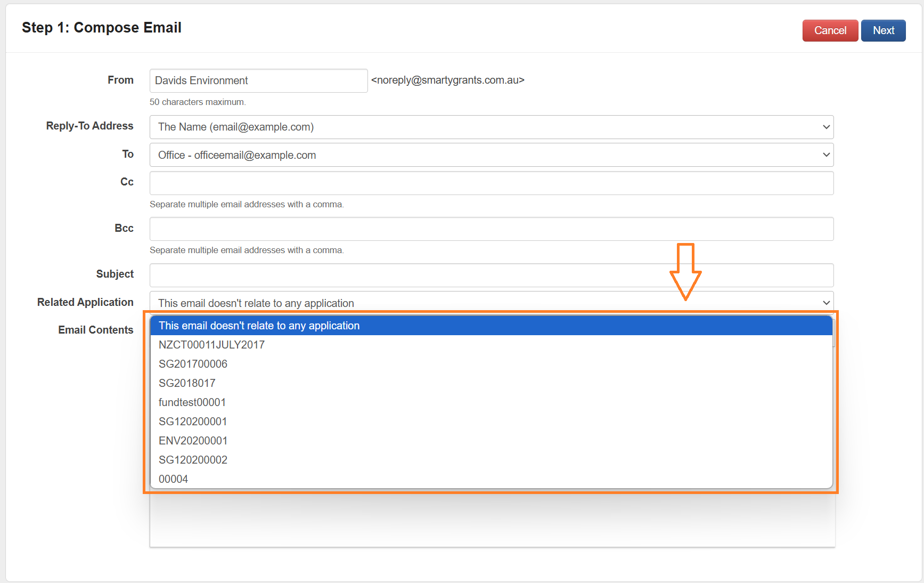The width and height of the screenshot is (924, 583).
Task: Click the chevron arrow on the To dropdown
Action: 826,155
